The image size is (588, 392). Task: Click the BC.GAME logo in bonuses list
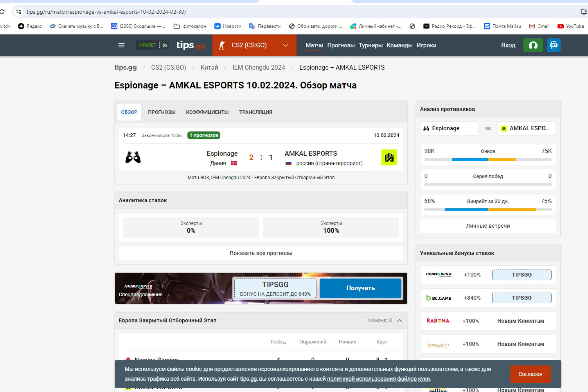pyautogui.click(x=439, y=298)
